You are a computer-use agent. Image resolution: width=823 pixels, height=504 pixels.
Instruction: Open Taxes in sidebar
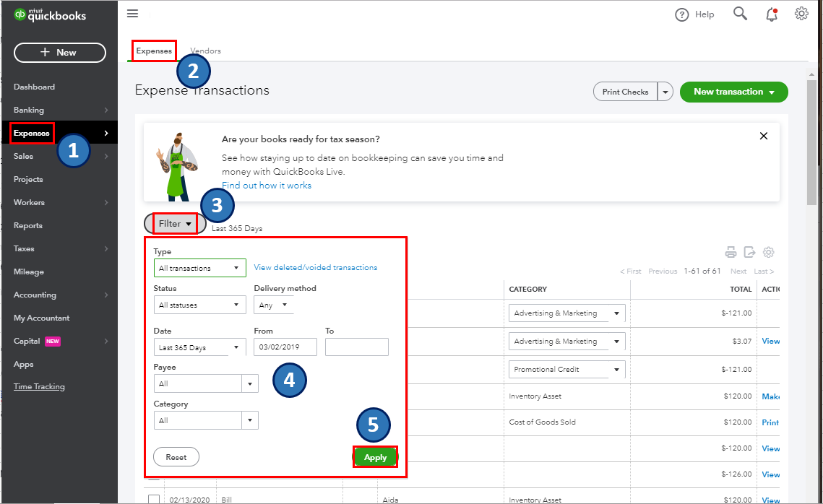coord(24,248)
